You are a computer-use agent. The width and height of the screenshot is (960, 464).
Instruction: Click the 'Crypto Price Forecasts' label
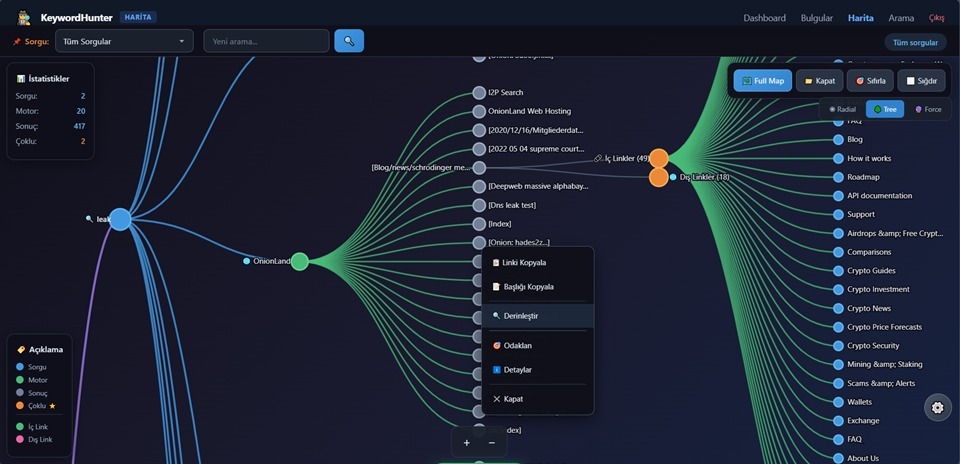tap(884, 327)
